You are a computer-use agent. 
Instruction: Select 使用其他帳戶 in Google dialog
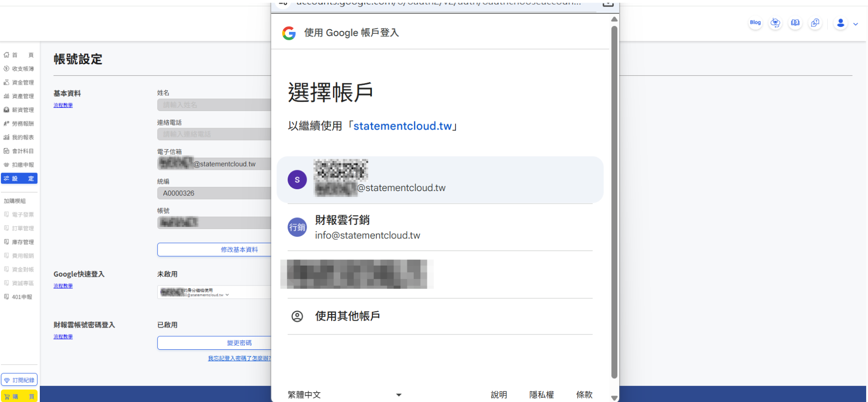440,316
